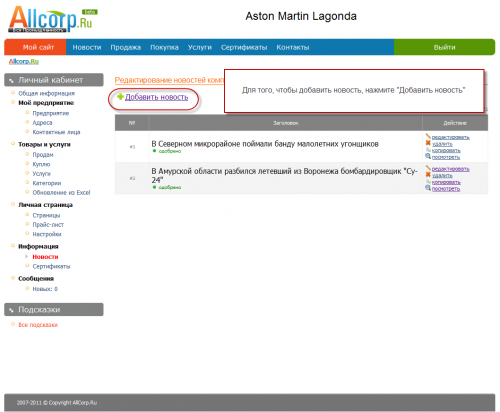Select Товары и услуги section in sidebar
Image resolution: width=500 pixels, height=412 pixels.
[x=44, y=144]
